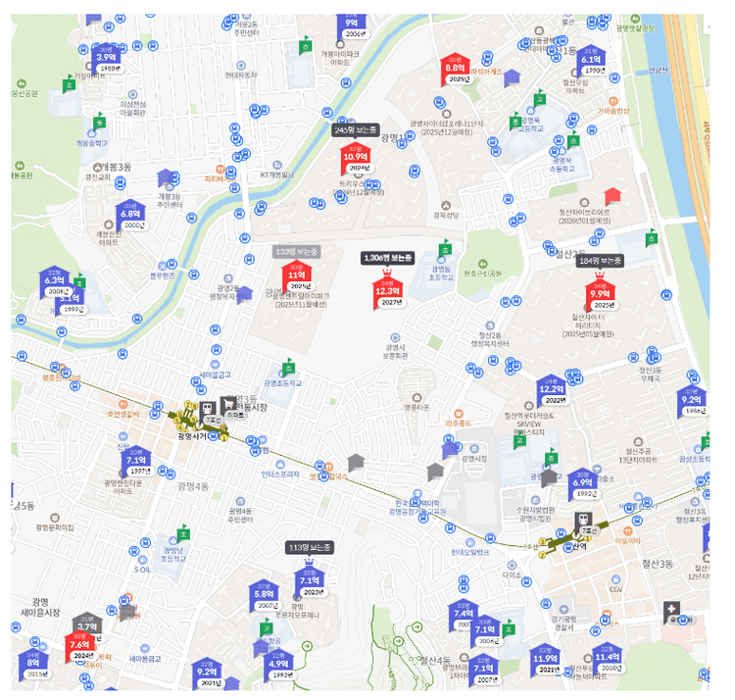
Task: Open the red 12.3억 2027년 marker
Action: tap(388, 291)
